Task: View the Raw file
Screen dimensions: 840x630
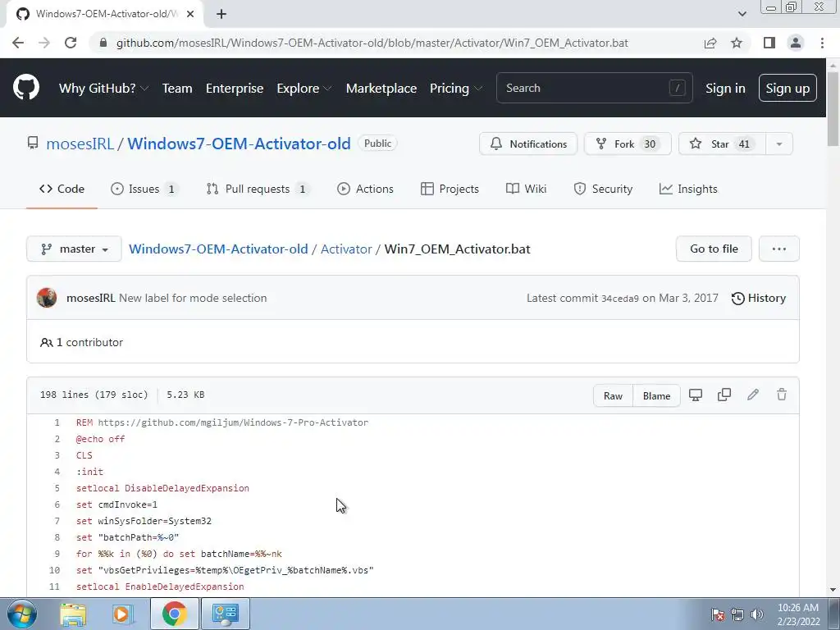Action: [613, 396]
